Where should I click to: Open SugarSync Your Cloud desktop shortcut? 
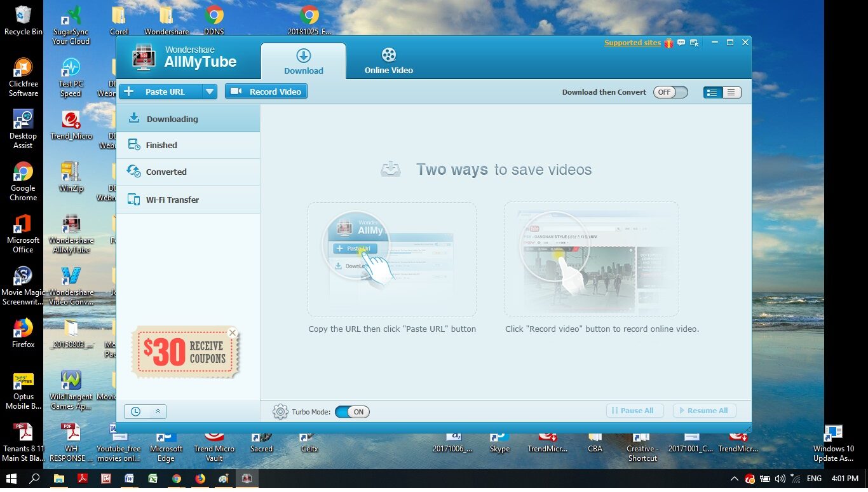point(71,25)
